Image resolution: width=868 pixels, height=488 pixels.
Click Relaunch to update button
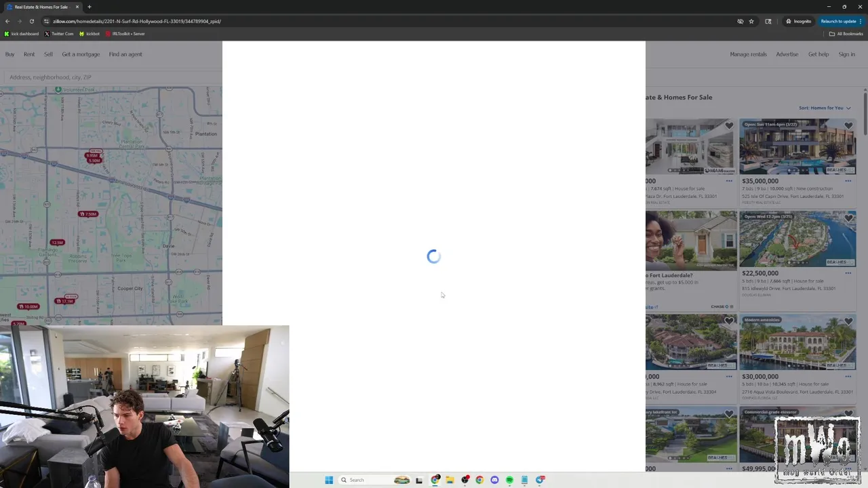tap(842, 21)
